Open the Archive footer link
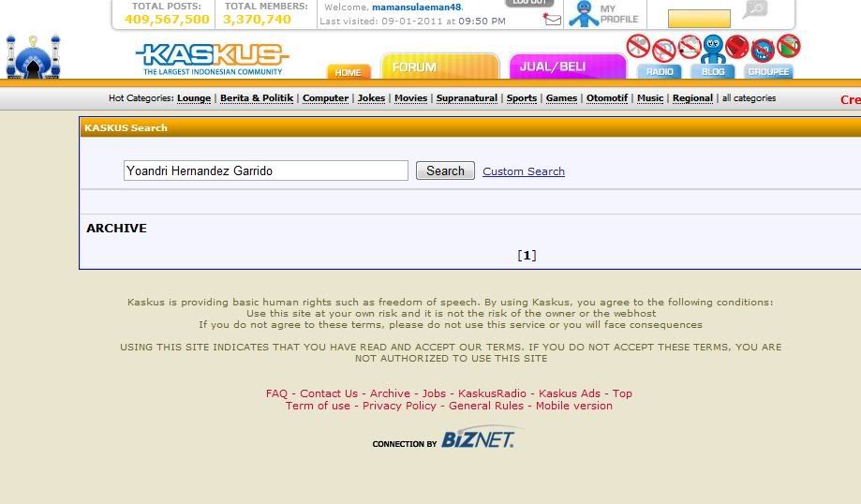Screen dimensions: 861x504 click(x=390, y=393)
